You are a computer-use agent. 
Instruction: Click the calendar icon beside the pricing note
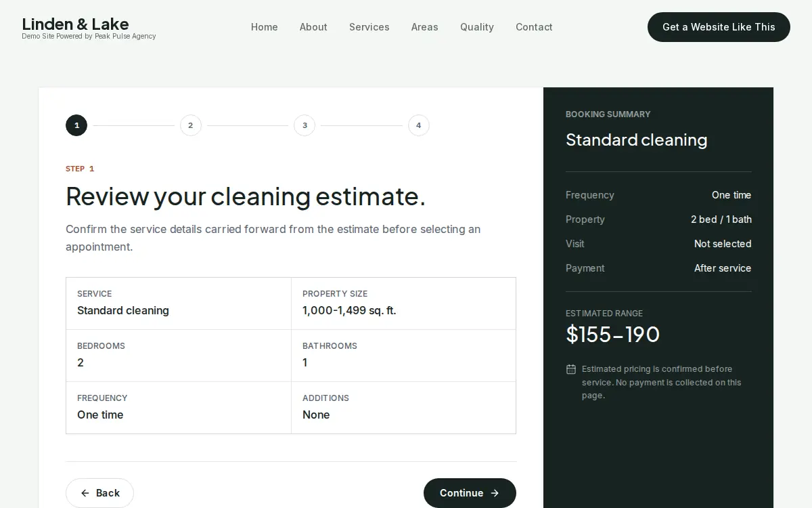click(571, 369)
